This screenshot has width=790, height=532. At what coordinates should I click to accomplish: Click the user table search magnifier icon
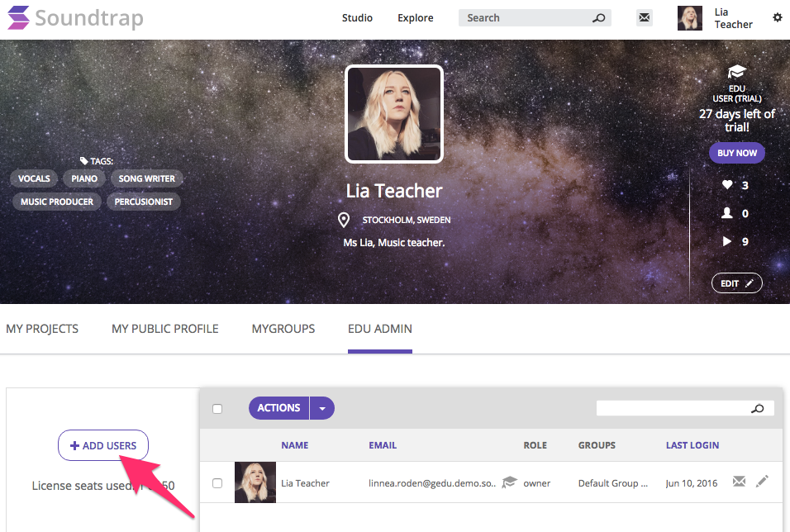757,409
